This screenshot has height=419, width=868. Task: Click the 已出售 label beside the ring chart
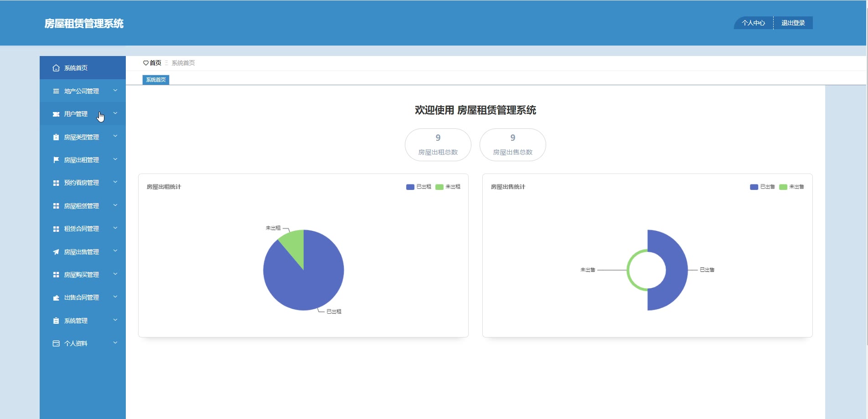click(x=707, y=270)
